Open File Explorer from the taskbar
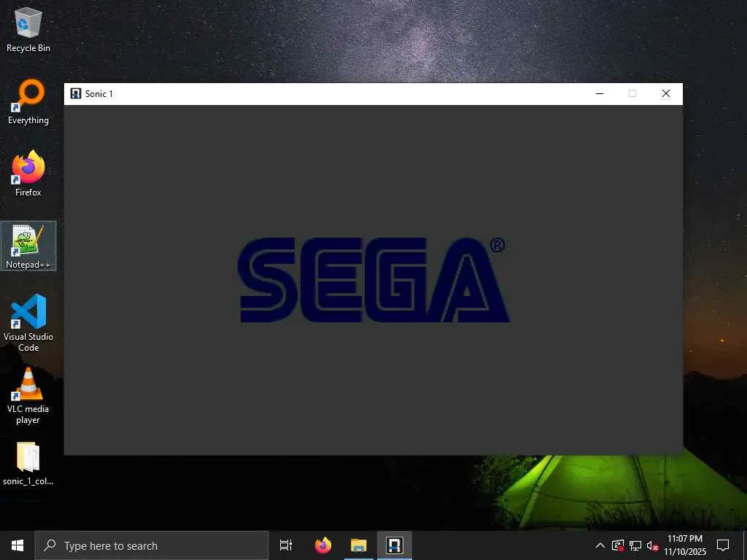747x560 pixels. [x=359, y=545]
